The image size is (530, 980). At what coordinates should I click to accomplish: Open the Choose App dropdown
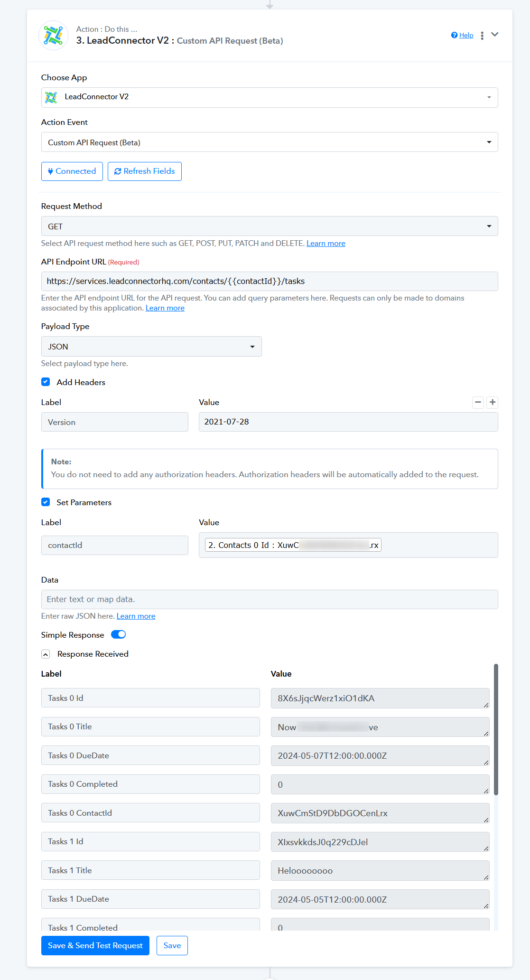[270, 97]
